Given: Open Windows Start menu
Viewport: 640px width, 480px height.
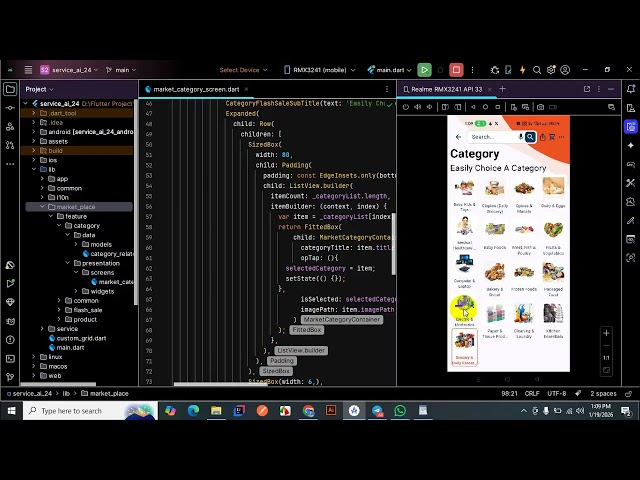Looking at the screenshot, I should coord(11,411).
